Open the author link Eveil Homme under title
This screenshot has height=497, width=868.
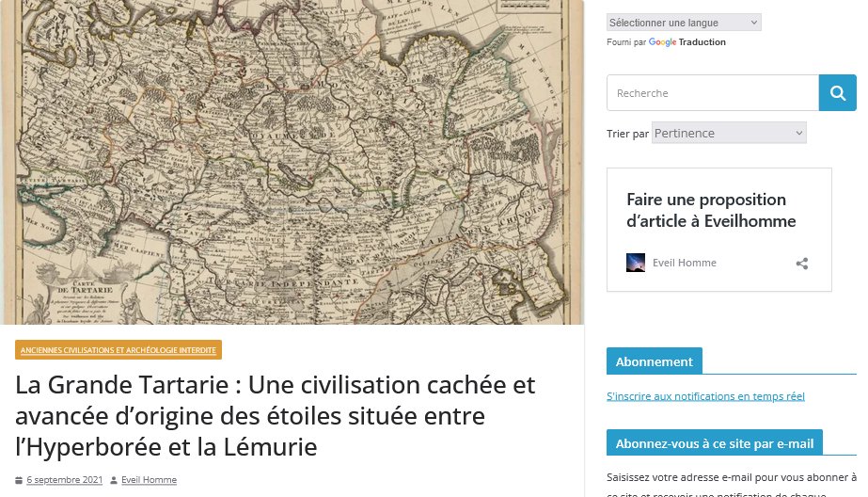tap(149, 480)
